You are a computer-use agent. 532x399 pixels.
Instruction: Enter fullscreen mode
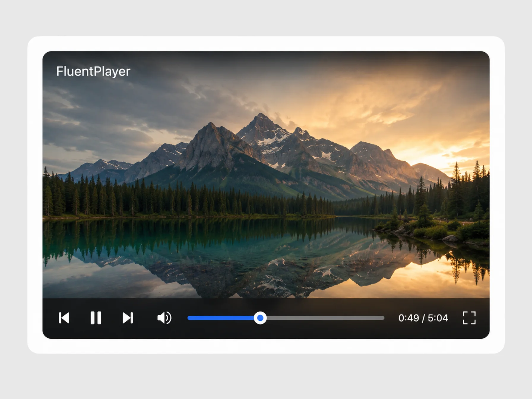point(469,318)
